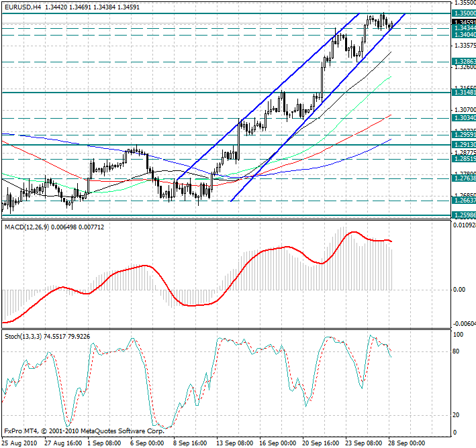This screenshot has width=476, height=448.
Task: Select the 1.2913 price level label
Action: (464, 145)
